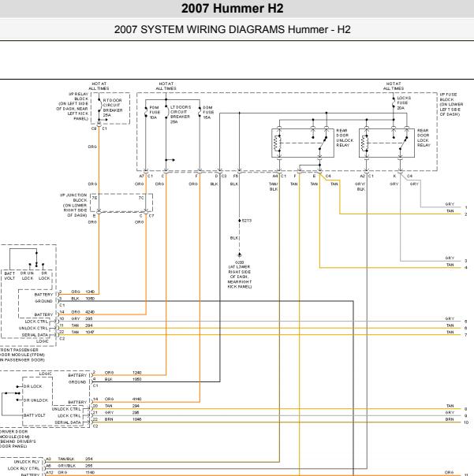Click the I/P FUSE BLOCK location note
The image size is (474, 476).
click(x=451, y=105)
